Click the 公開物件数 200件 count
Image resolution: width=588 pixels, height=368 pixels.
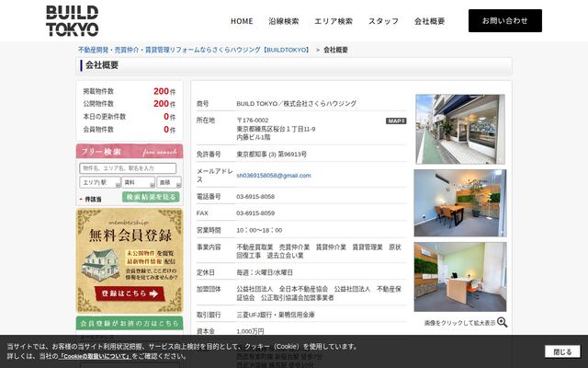[x=130, y=104]
